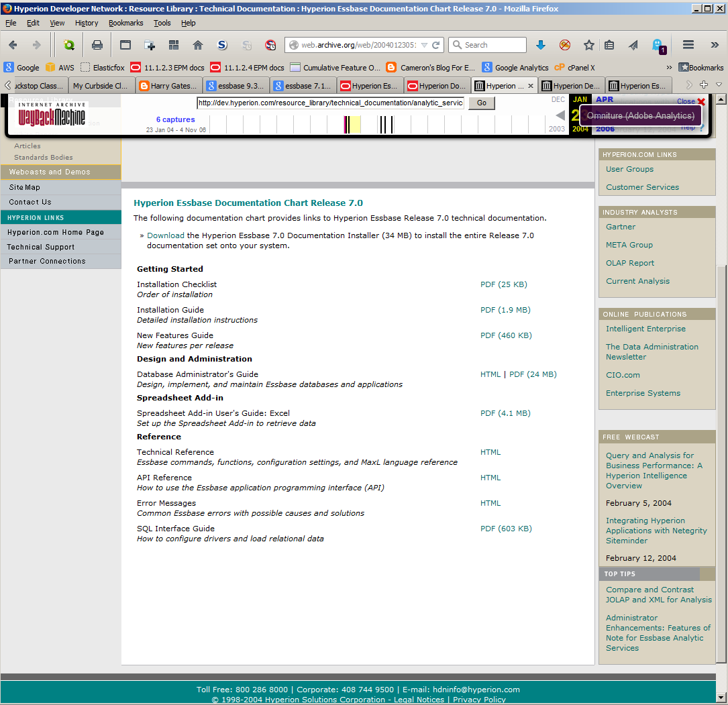Open Installation Guide PDF (1.9 MB)
Screen dimensions: 728x705
point(505,309)
